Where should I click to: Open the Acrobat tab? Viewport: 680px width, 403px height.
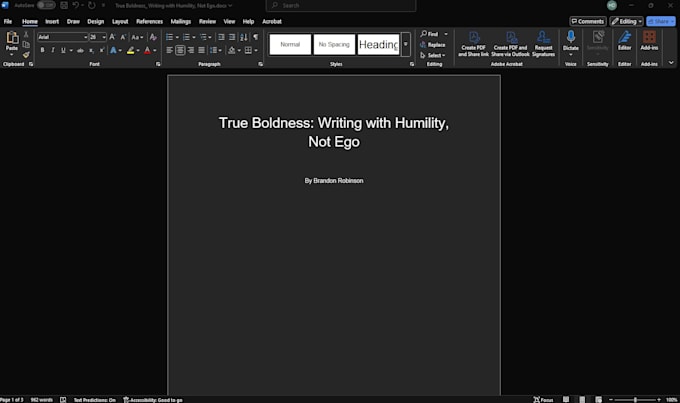[272, 21]
